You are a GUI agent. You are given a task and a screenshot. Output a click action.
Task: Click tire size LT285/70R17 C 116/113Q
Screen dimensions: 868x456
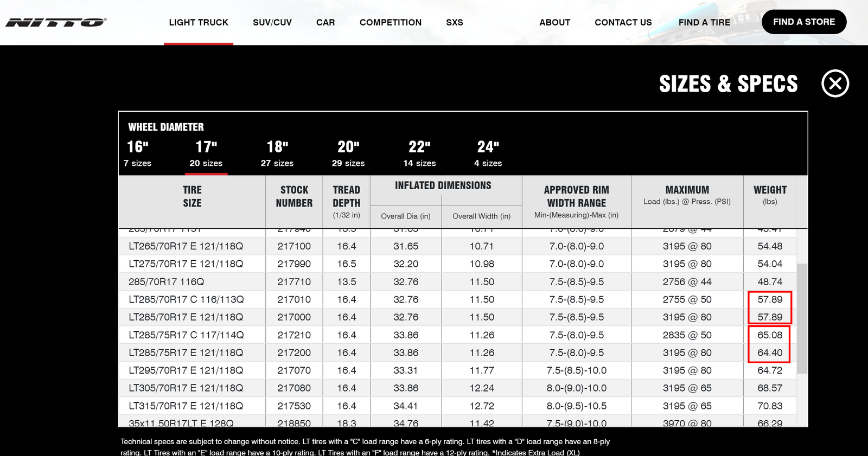coord(186,299)
